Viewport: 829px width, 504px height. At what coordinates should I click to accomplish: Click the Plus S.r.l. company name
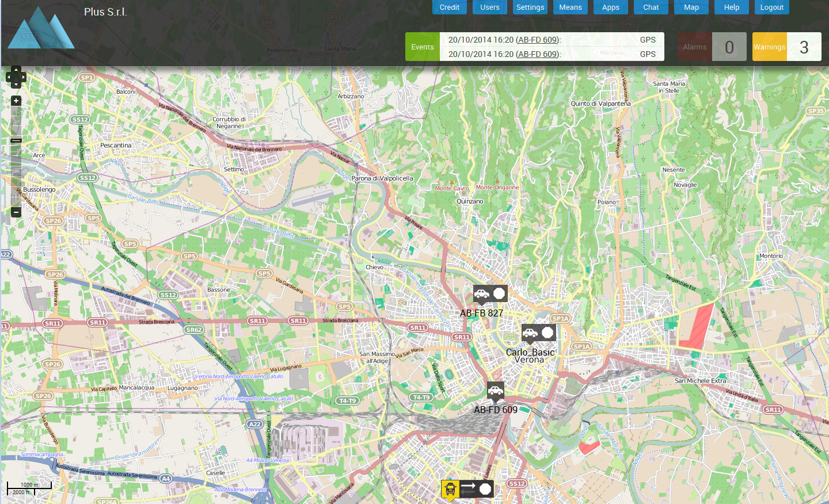coord(105,12)
